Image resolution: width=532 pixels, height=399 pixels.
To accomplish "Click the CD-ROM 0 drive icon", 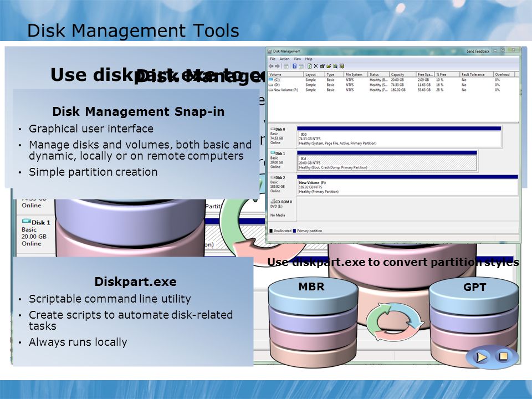I will pyautogui.click(x=273, y=201).
